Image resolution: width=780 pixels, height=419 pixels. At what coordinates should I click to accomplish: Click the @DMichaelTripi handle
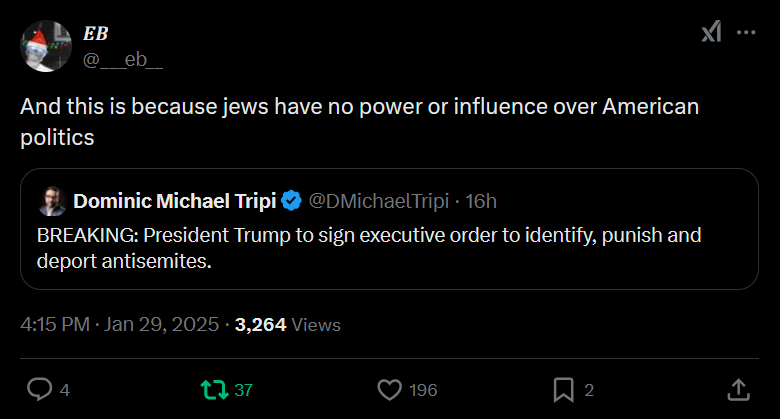click(x=380, y=201)
